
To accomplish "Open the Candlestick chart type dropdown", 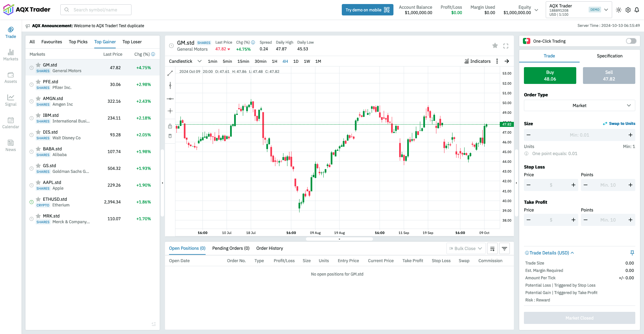I will (185, 61).
